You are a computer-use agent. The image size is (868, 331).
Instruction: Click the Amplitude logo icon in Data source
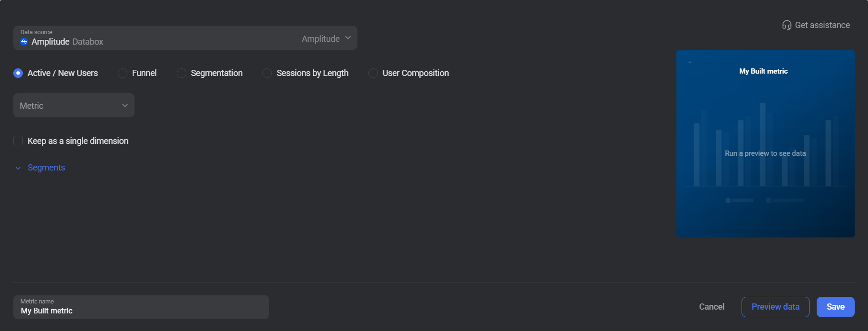click(24, 42)
